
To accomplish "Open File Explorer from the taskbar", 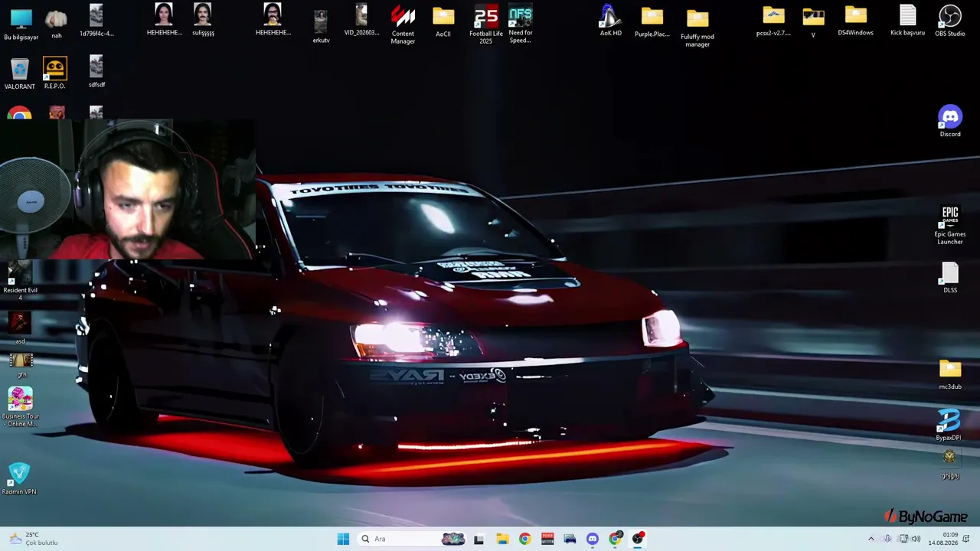I will [502, 539].
